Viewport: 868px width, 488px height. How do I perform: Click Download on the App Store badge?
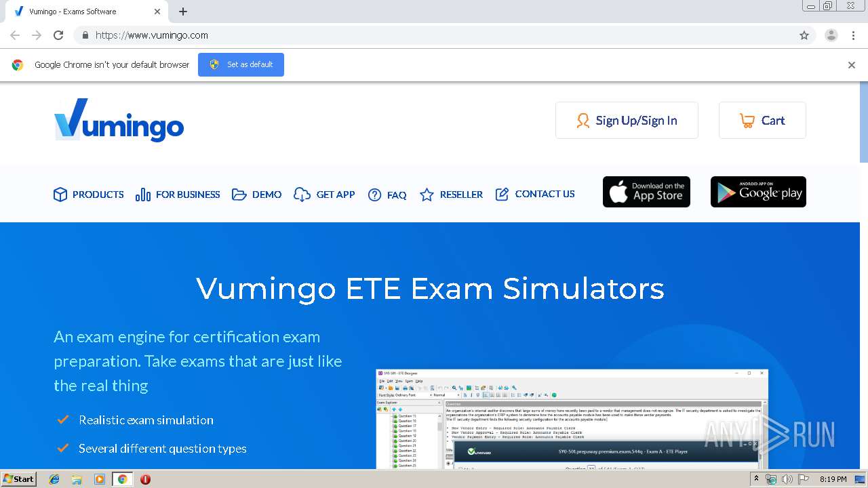pos(646,192)
